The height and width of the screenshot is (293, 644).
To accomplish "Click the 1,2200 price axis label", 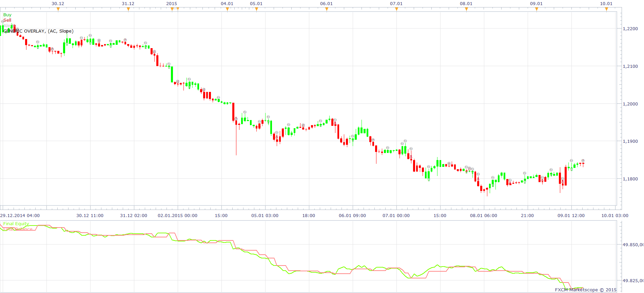I will tap(630, 29).
